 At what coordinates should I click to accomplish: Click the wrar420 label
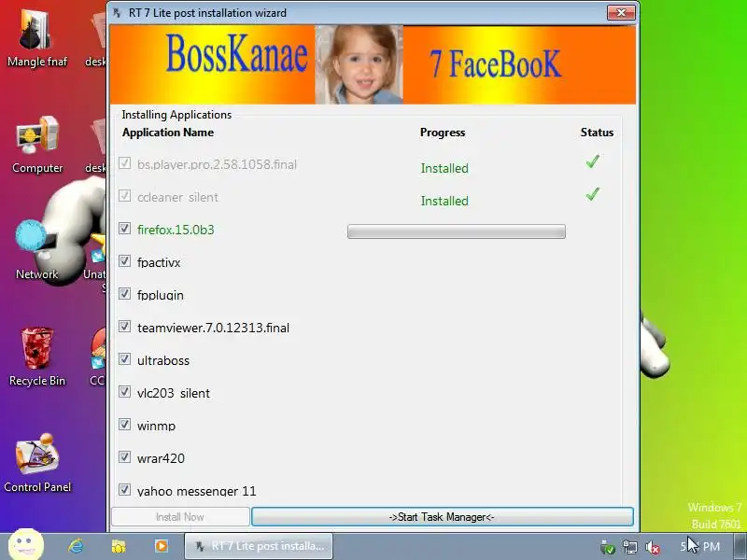161,458
